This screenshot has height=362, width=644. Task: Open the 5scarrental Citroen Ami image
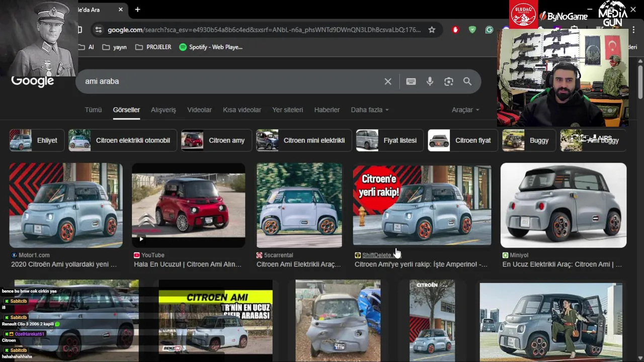(299, 205)
